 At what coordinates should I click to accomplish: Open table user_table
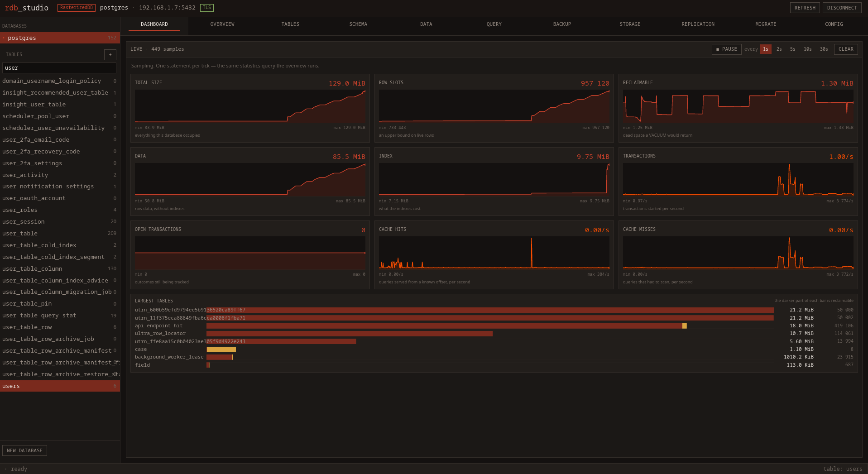point(60,234)
